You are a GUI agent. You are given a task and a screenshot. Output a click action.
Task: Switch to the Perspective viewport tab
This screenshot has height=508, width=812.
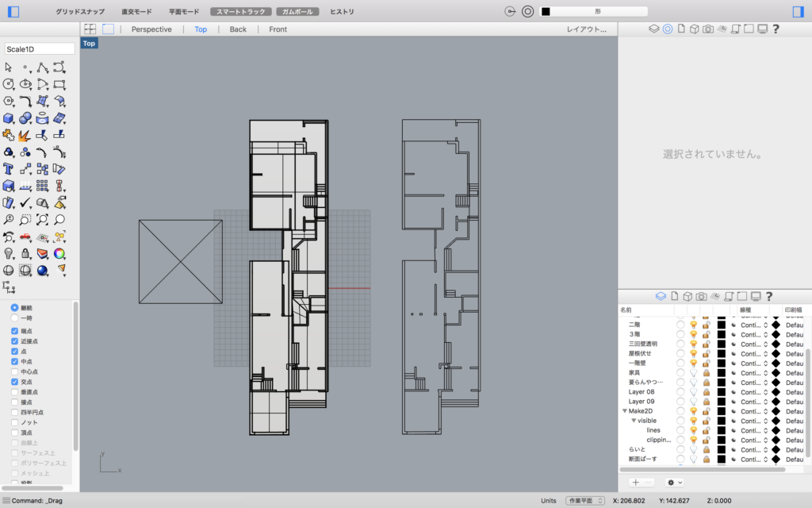coord(151,29)
